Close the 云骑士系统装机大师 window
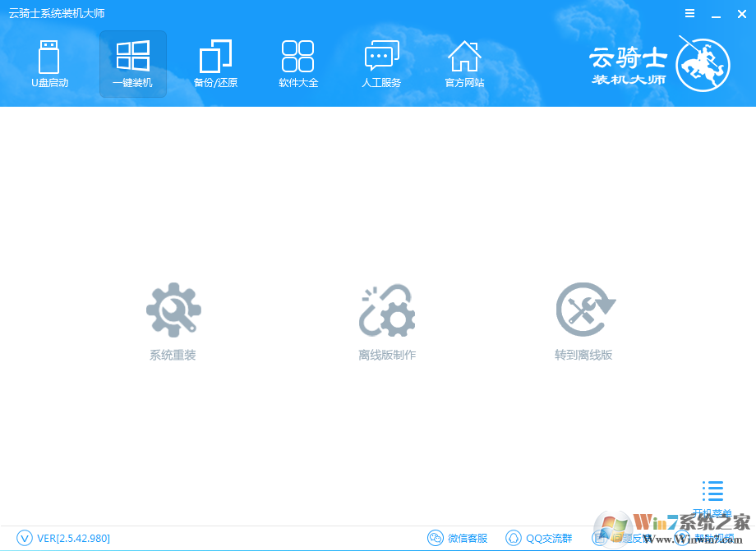Viewport: 756px width, 551px height. 742,14
